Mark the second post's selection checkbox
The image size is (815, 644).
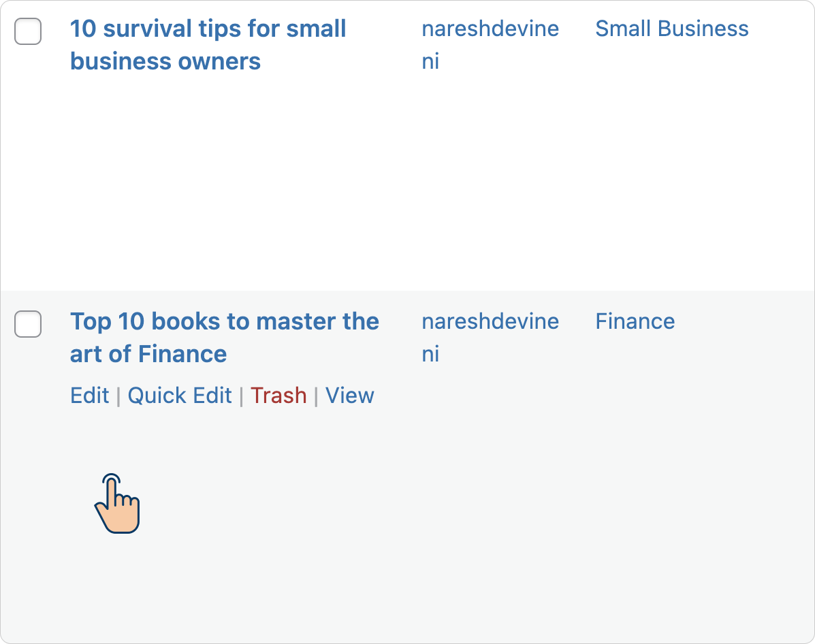tap(28, 324)
